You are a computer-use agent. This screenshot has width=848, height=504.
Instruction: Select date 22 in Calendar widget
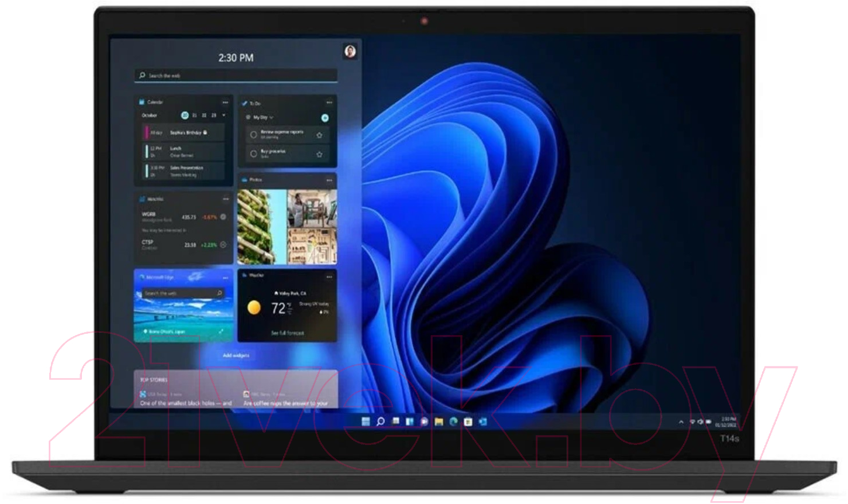click(x=205, y=115)
